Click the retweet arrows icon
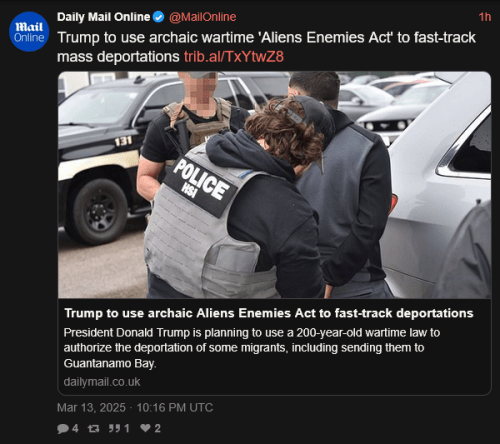This screenshot has width=500, height=444. (x=93, y=428)
